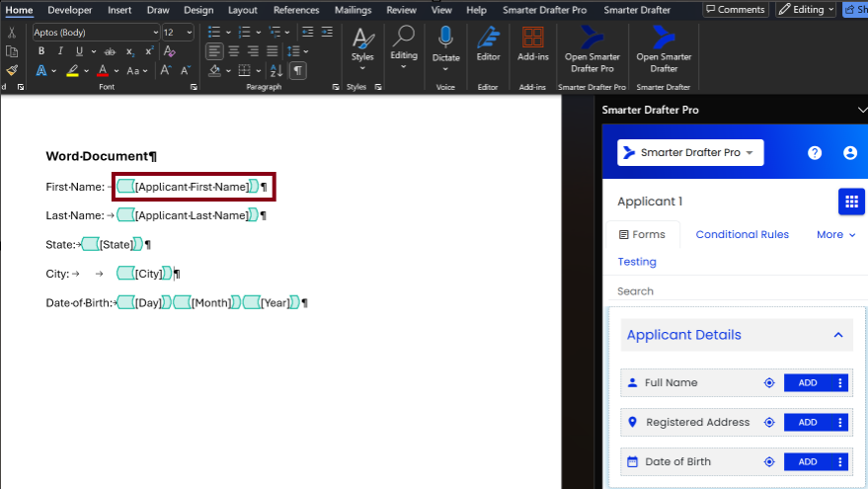Viewport: 868px width, 489px height.
Task: Insert bulleted list
Action: (214, 33)
